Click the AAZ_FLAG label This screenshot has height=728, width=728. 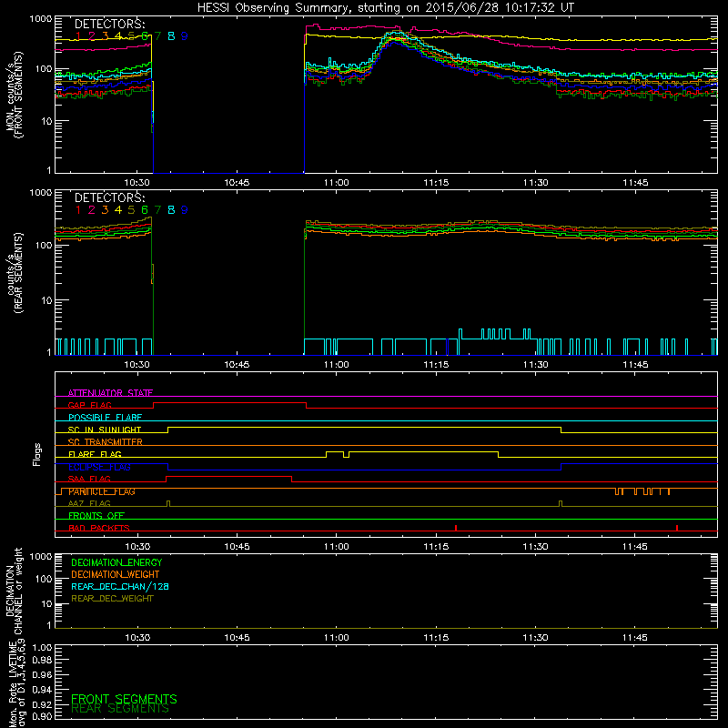pyautogui.click(x=89, y=503)
